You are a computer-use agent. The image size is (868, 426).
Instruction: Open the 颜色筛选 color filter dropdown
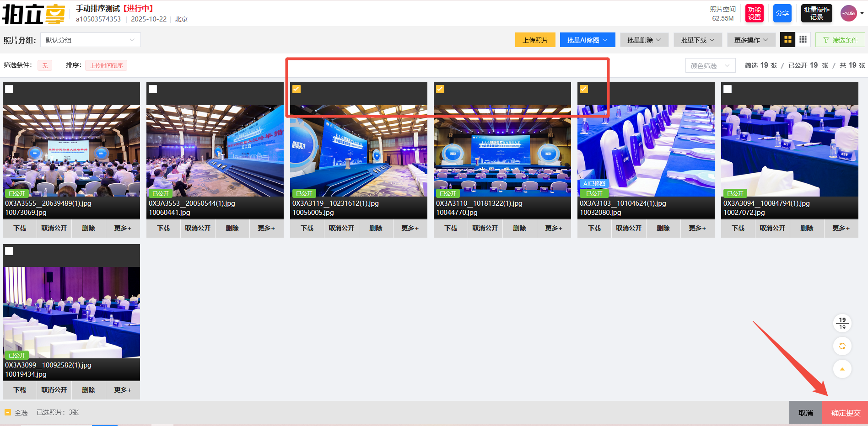[710, 66]
